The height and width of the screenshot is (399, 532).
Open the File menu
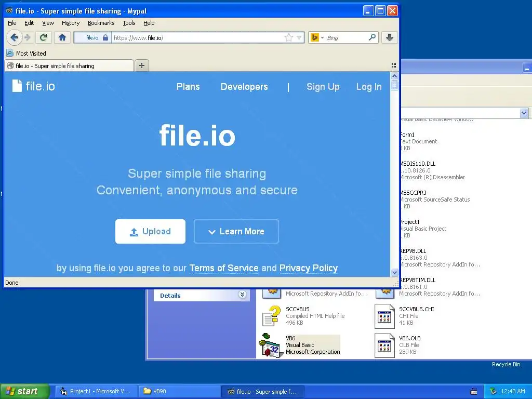click(12, 23)
